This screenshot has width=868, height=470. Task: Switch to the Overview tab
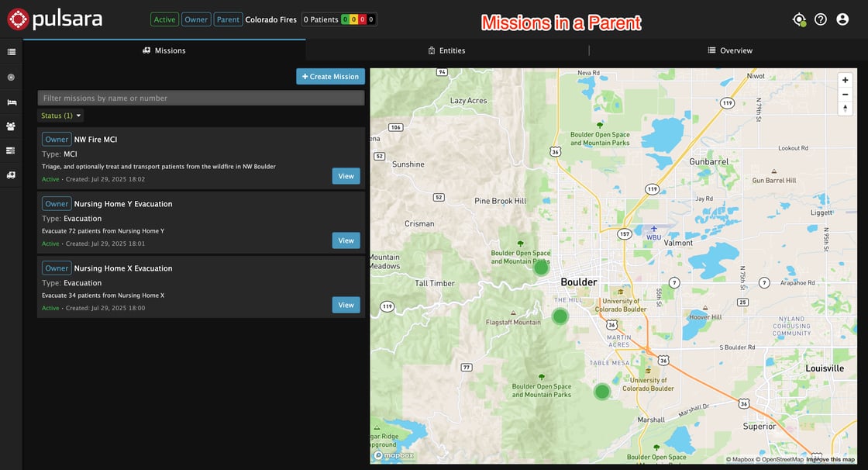(729, 50)
